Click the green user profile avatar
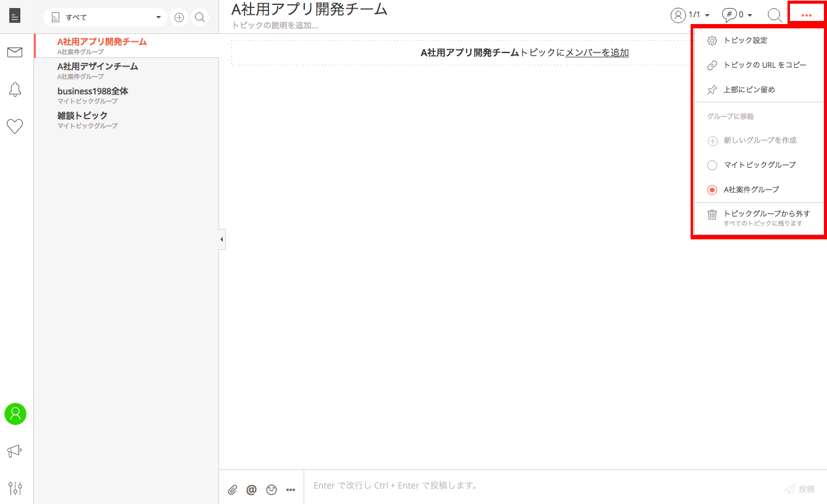Image resolution: width=827 pixels, height=504 pixels. pos(15,414)
